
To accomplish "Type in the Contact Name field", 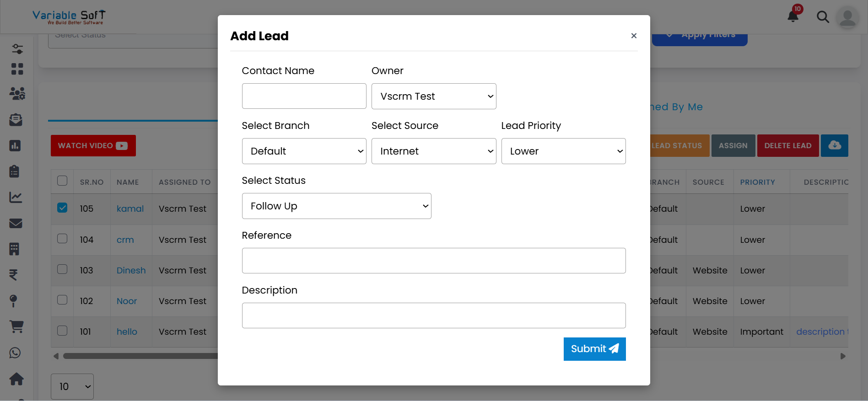I will point(304,96).
